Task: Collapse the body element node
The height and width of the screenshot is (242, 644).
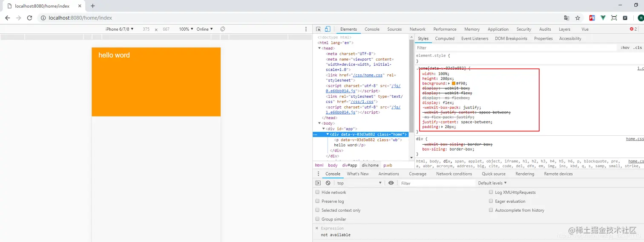Action: [319, 123]
